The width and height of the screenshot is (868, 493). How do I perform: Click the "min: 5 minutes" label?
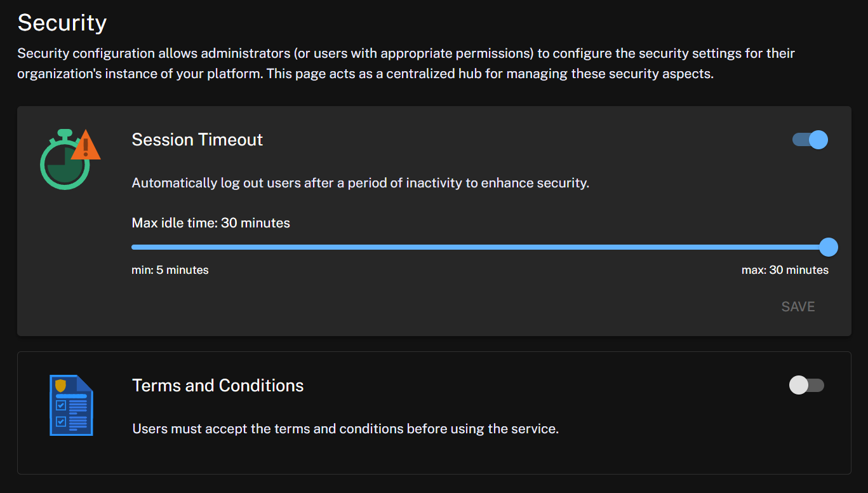[170, 270]
